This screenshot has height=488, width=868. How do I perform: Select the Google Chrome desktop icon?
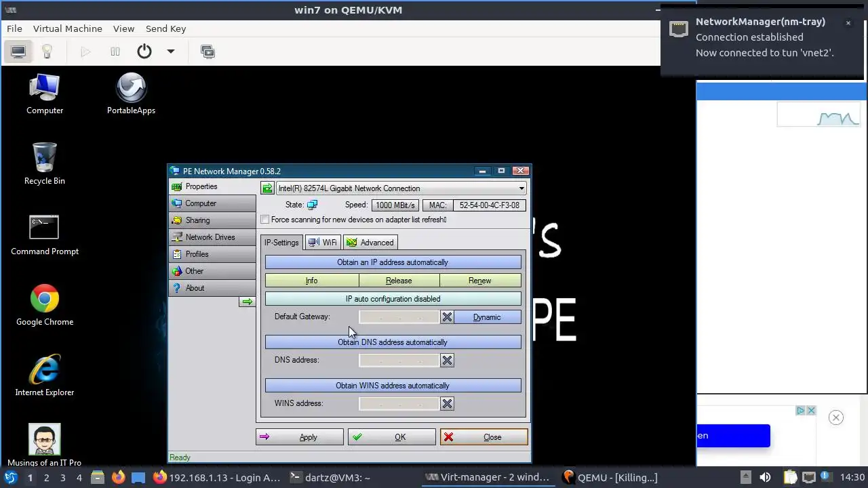click(x=45, y=306)
